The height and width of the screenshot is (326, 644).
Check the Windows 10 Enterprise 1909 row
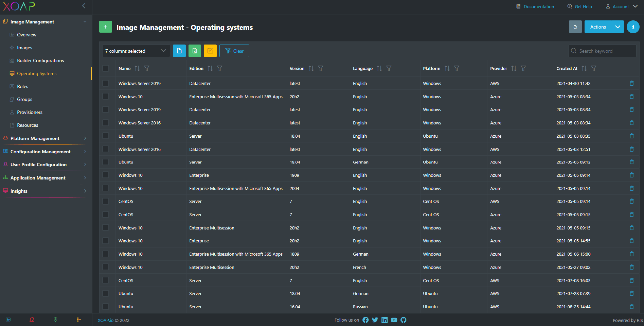click(106, 175)
